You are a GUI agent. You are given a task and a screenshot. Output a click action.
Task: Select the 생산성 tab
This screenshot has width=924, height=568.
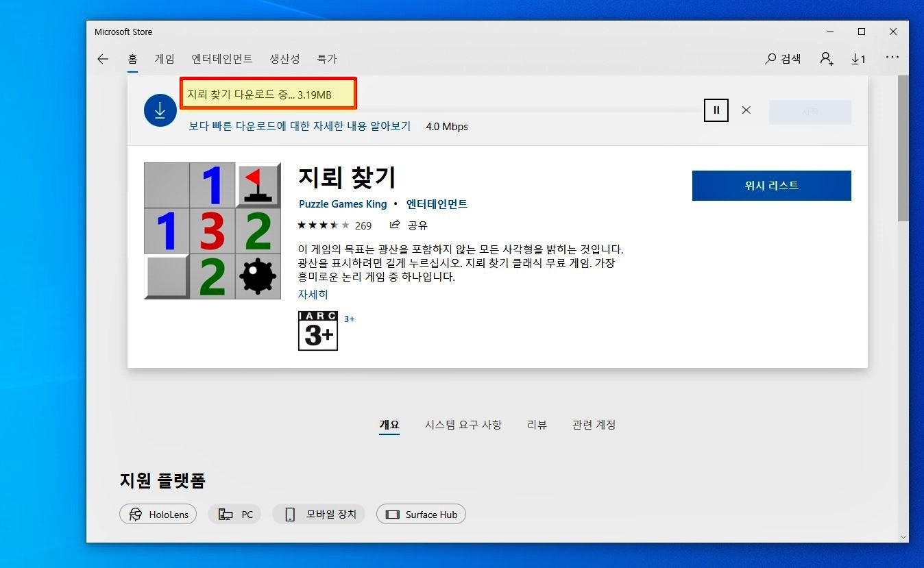point(284,59)
